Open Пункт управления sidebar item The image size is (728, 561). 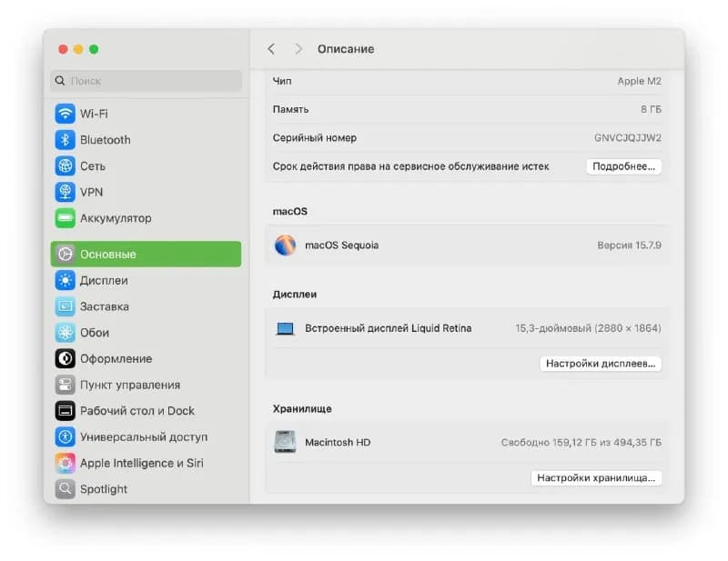point(146,385)
